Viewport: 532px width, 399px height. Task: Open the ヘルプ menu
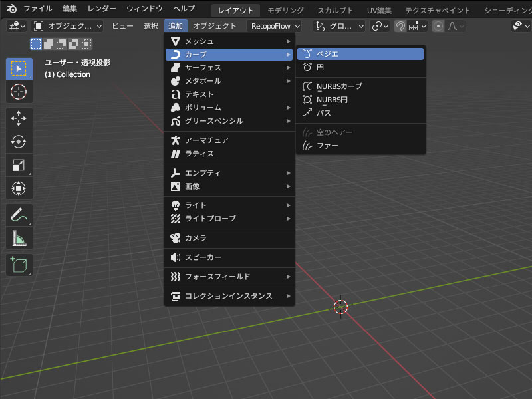coord(184,9)
